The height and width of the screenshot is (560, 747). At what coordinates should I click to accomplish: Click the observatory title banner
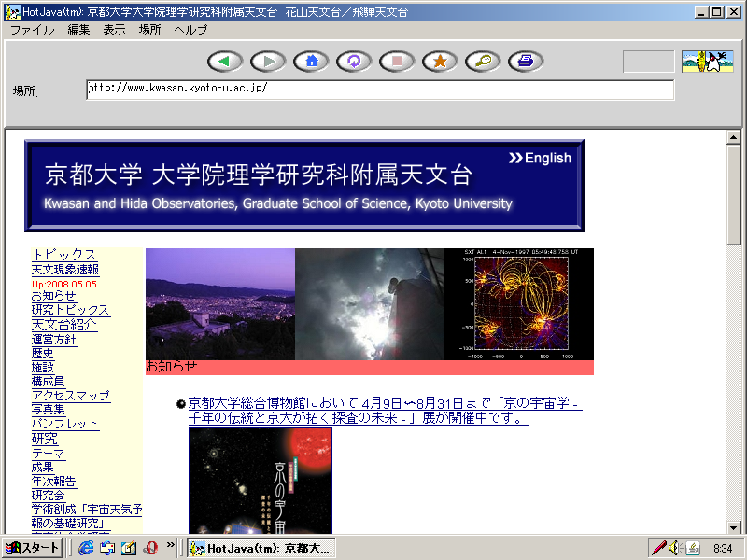click(x=304, y=186)
